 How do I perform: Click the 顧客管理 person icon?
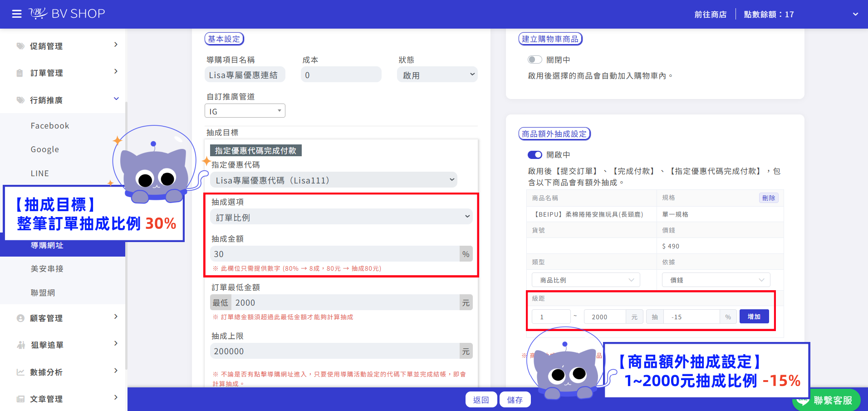point(20,318)
